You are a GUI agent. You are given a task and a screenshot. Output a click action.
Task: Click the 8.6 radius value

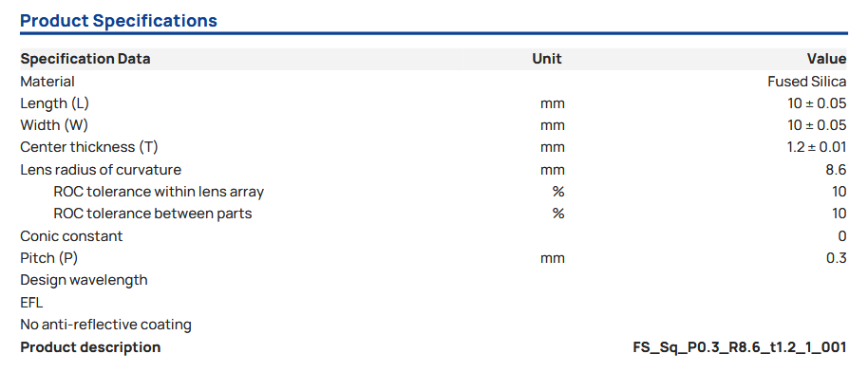pyautogui.click(x=836, y=170)
